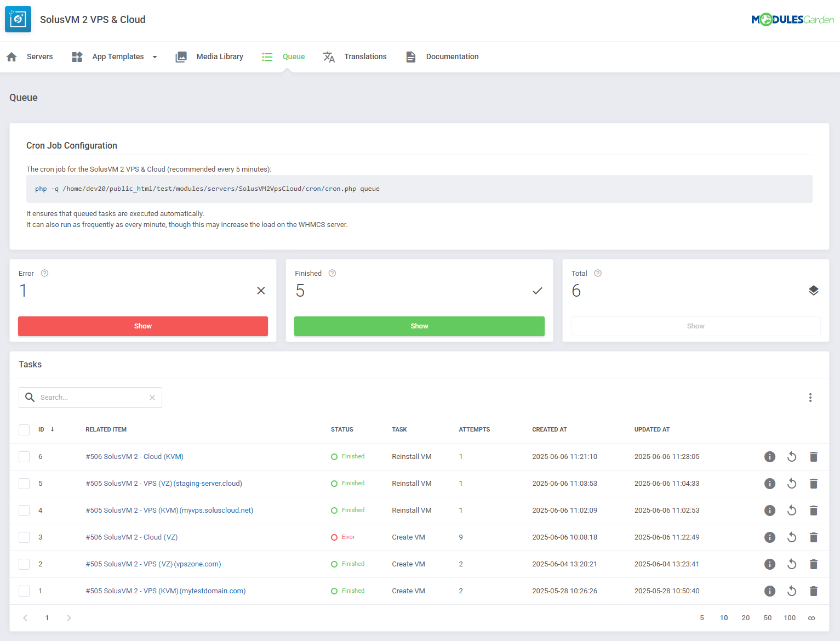Select the checkbox for task 3
The width and height of the screenshot is (840, 641).
(24, 537)
